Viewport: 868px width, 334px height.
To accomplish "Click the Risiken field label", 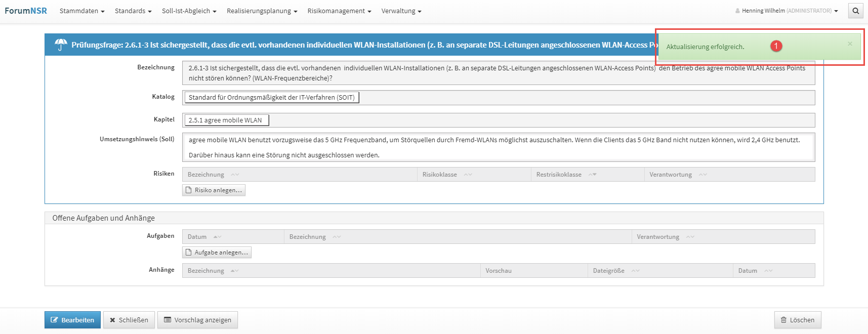I will pos(164,174).
